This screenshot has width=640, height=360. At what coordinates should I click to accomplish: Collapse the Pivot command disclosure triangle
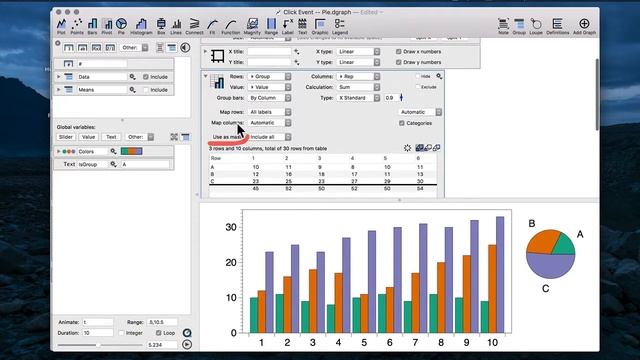click(x=206, y=76)
